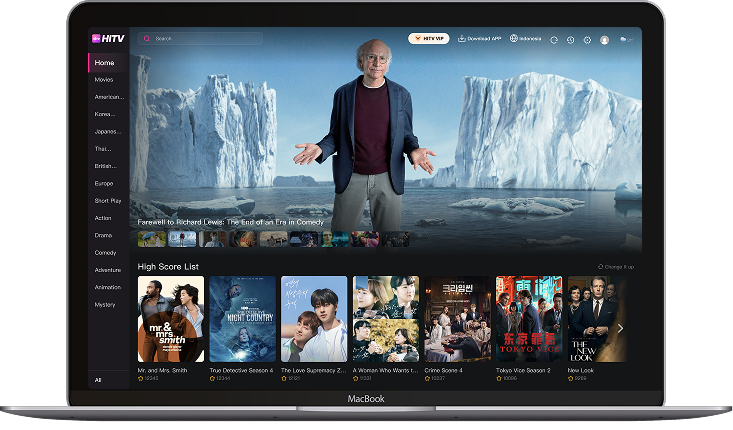Select Movies in the sidebar

coord(104,80)
